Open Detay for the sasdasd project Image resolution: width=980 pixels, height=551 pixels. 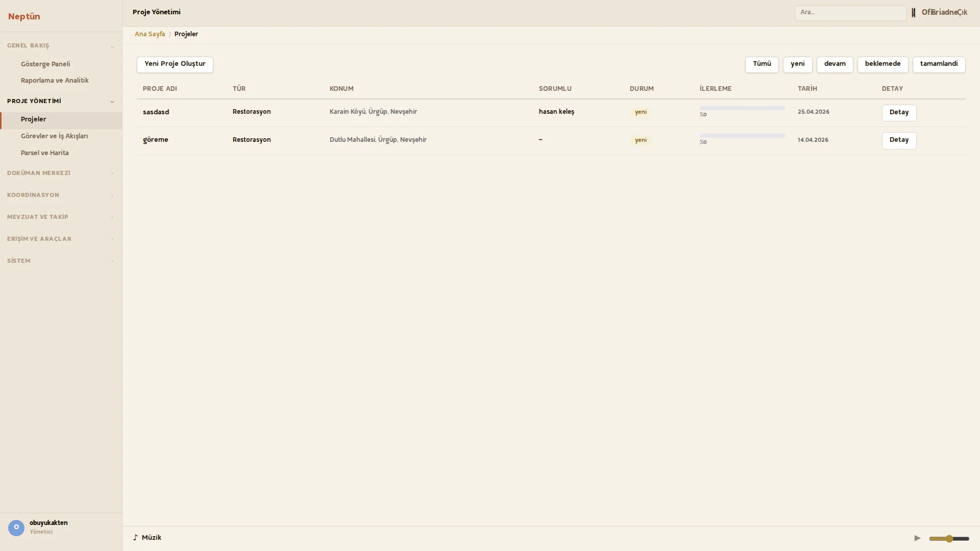pos(899,113)
